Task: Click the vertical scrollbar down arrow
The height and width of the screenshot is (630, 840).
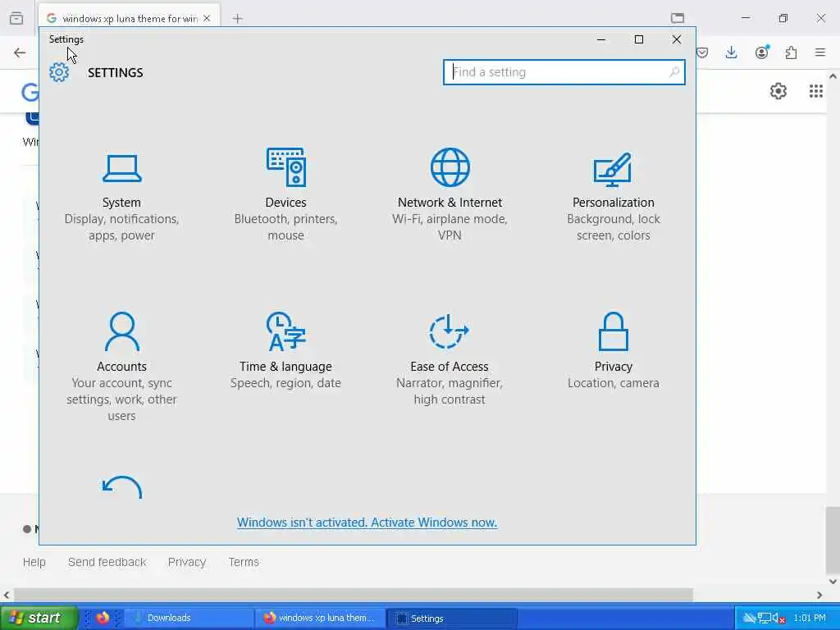Action: pyautogui.click(x=833, y=582)
